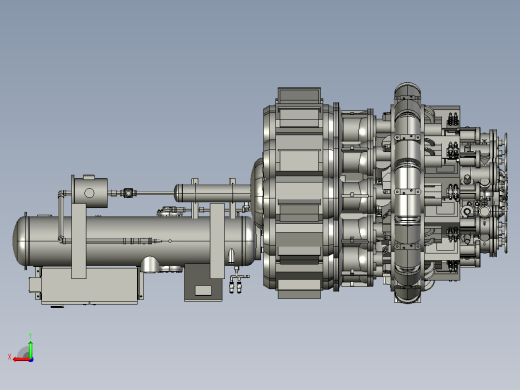Select the twin valves hanging below the vessel
The width and height of the screenshot is (520, 390).
coord(235,286)
